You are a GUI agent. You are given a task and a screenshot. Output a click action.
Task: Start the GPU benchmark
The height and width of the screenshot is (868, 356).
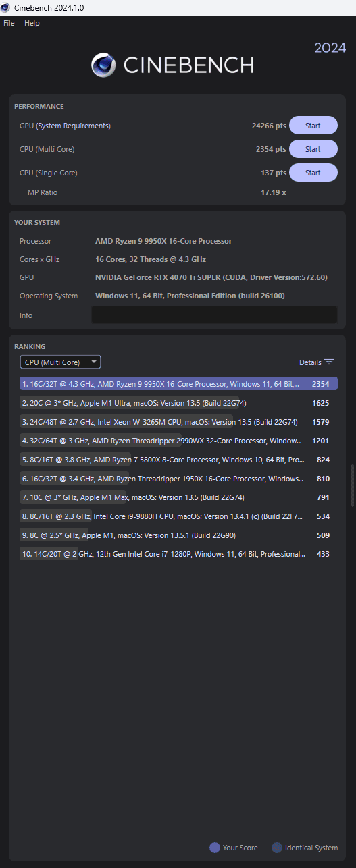tap(313, 126)
